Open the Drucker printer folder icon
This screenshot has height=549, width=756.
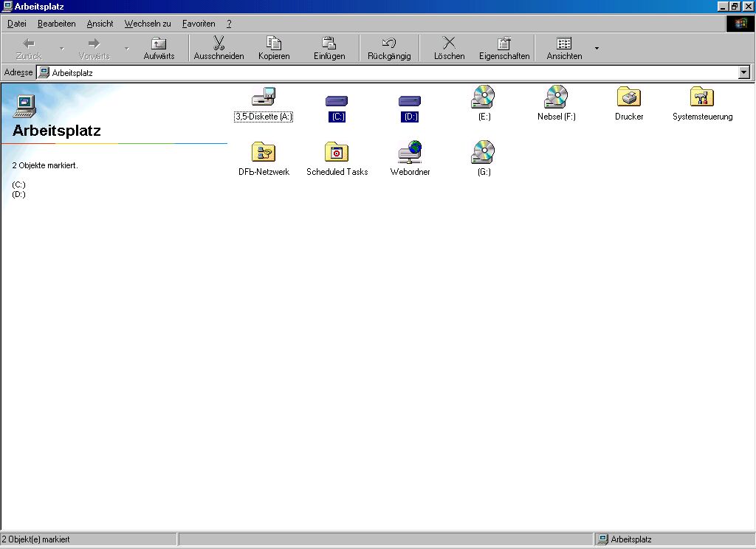[629, 97]
